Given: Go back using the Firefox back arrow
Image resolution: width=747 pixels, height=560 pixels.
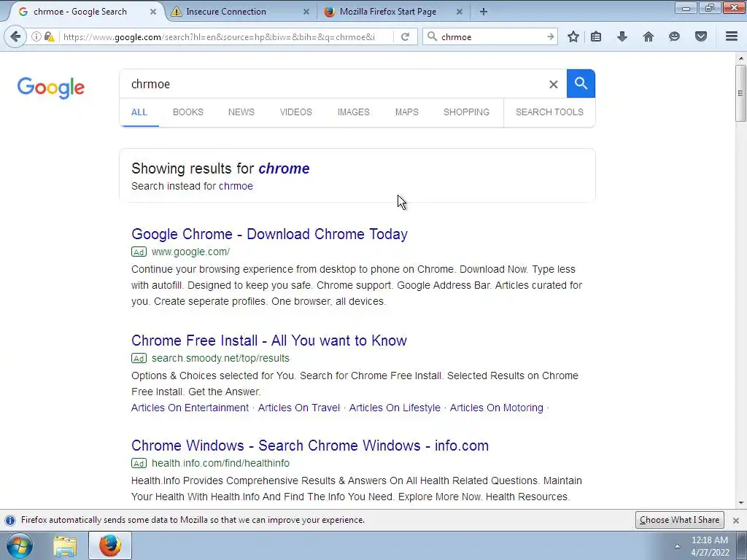Looking at the screenshot, I should [x=15, y=36].
